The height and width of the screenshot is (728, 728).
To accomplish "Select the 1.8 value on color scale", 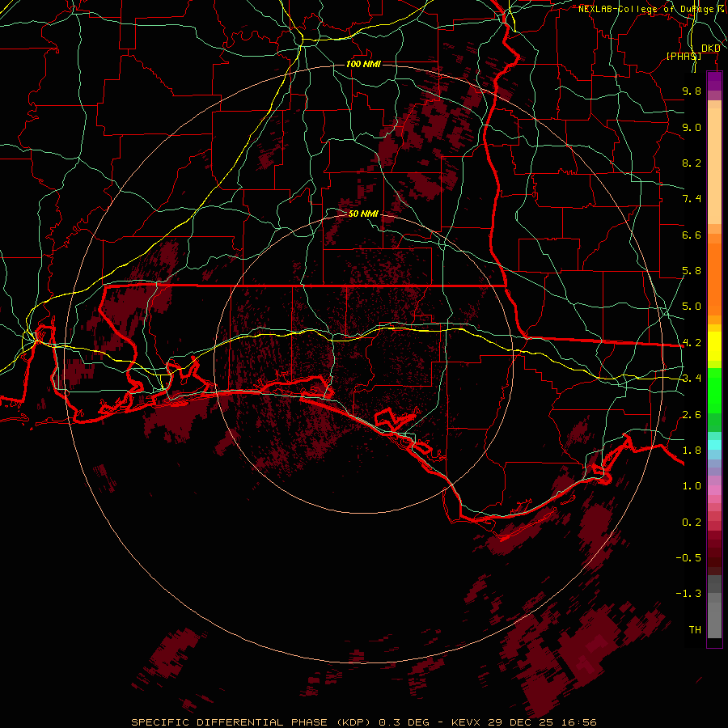I will click(692, 451).
